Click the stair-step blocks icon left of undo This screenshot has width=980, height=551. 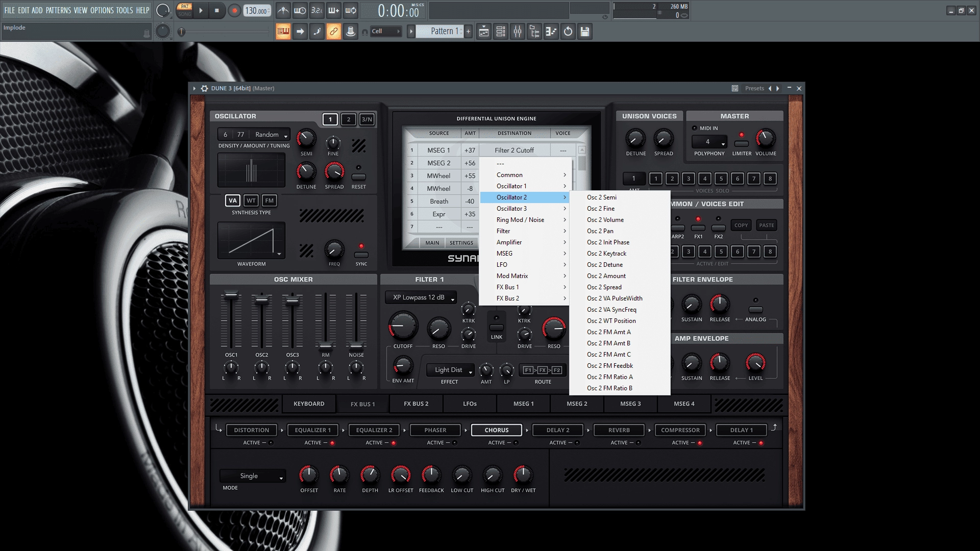(x=551, y=32)
